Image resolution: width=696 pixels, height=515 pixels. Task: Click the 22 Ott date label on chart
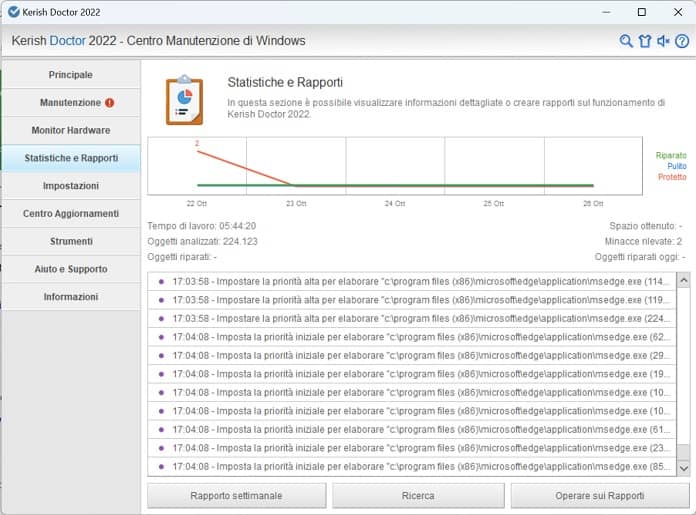[197, 204]
